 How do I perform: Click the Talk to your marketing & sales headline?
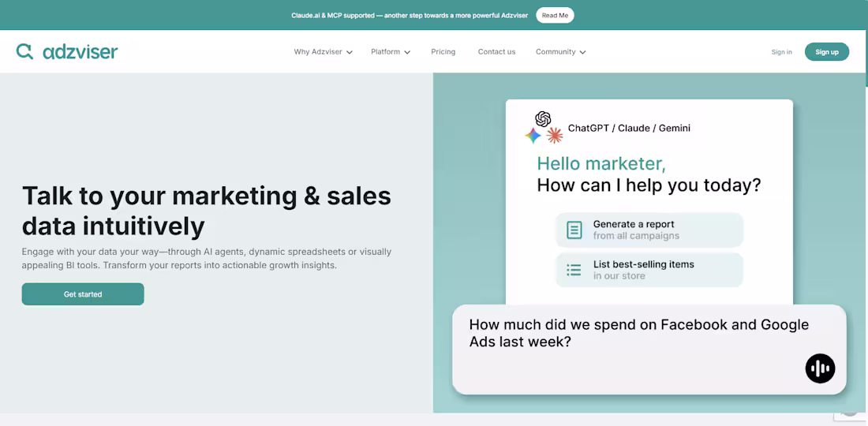pyautogui.click(x=207, y=211)
